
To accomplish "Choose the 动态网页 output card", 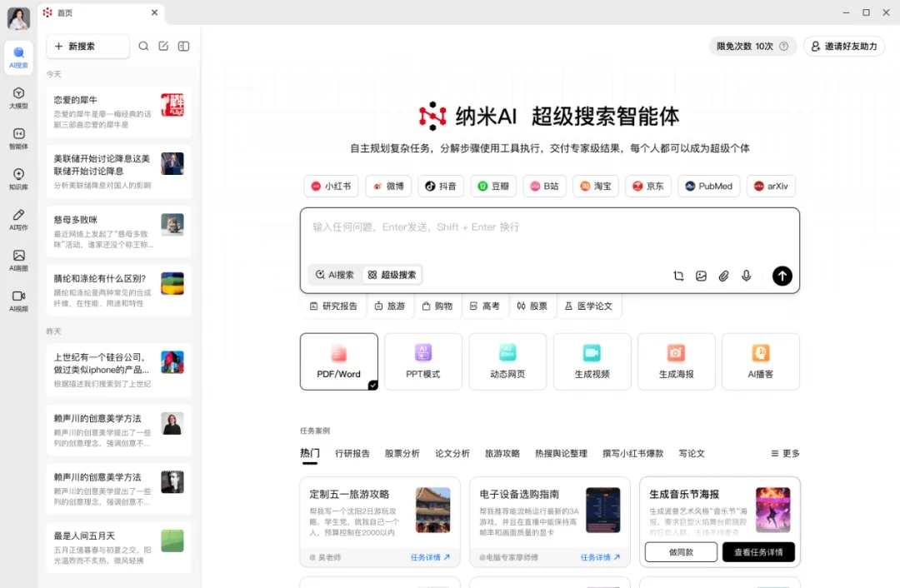I will pos(507,361).
